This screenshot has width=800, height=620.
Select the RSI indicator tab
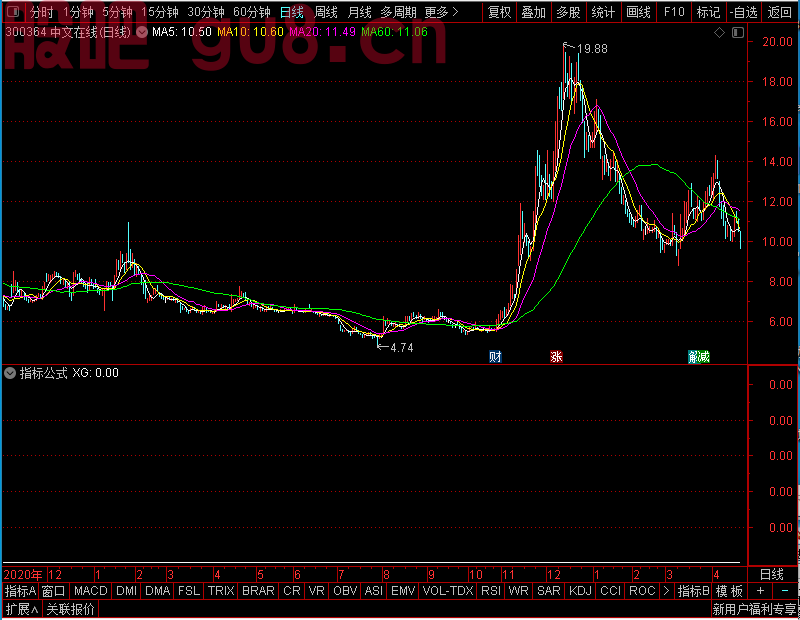(491, 591)
